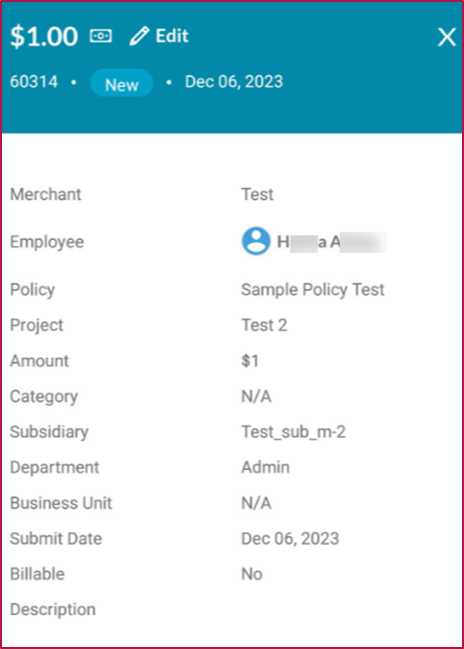The image size is (464, 649).
Task: Click the employee name next to avatar
Action: (x=332, y=242)
